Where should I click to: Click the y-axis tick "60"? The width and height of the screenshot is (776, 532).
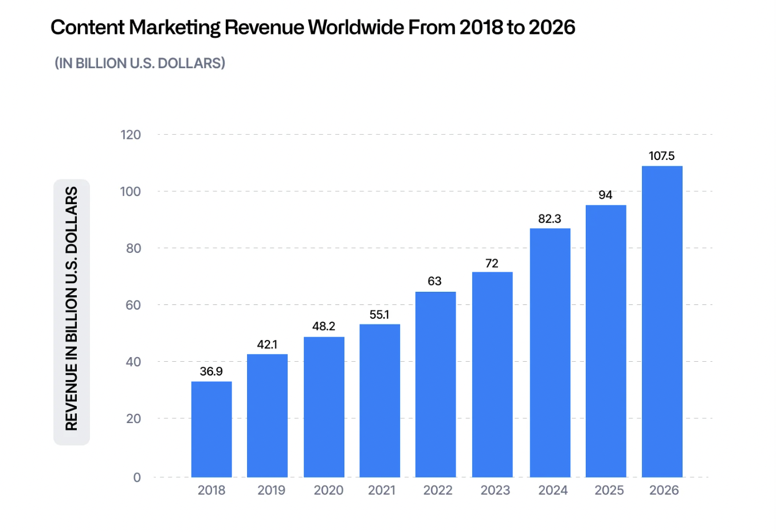tap(134, 305)
